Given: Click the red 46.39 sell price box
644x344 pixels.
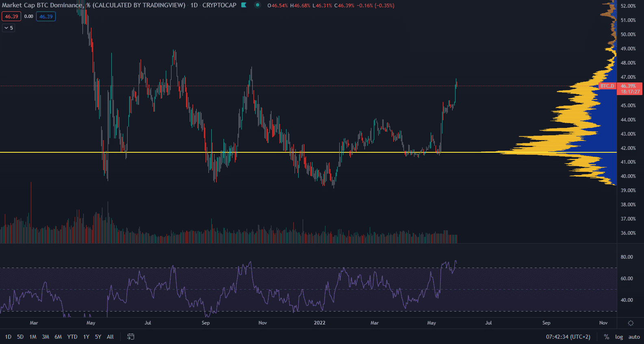Looking at the screenshot, I should 11,17.
